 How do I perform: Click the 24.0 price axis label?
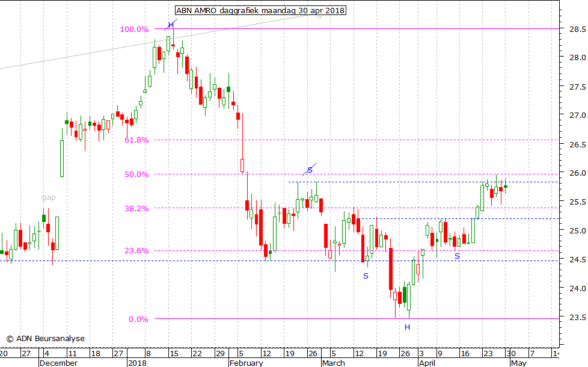click(578, 288)
